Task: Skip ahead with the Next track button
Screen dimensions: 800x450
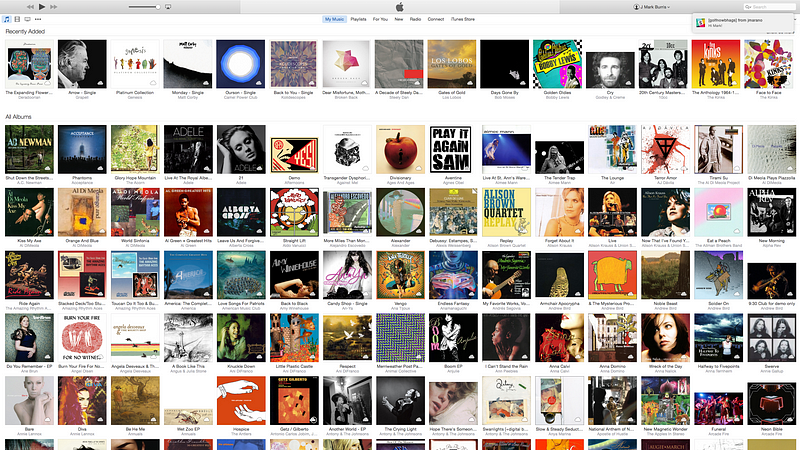Action: [x=54, y=7]
